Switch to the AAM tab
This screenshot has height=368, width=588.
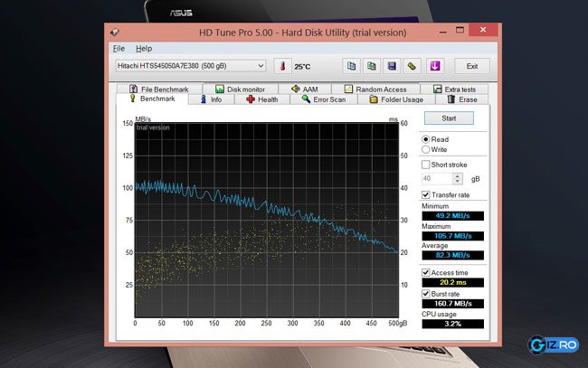[305, 89]
